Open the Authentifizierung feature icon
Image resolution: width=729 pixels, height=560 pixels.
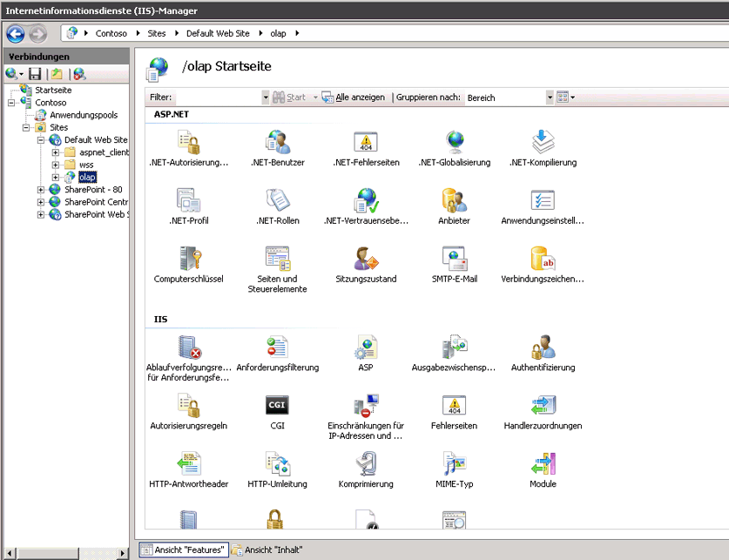(x=542, y=347)
